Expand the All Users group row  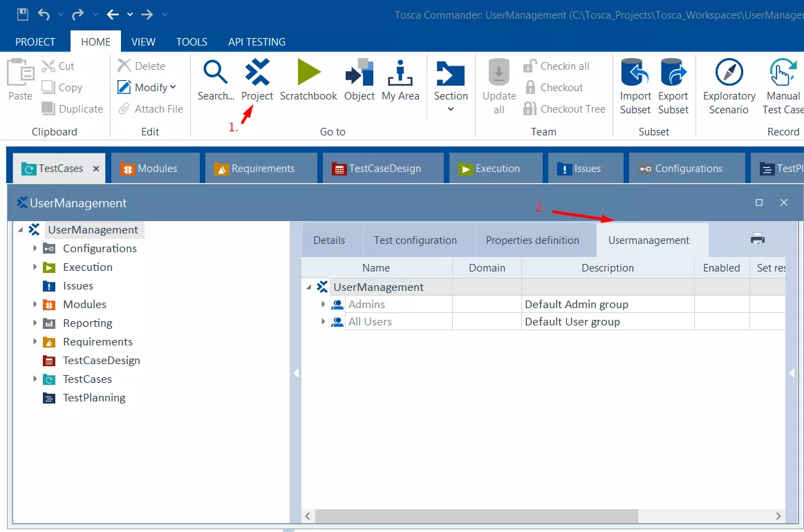(x=323, y=322)
